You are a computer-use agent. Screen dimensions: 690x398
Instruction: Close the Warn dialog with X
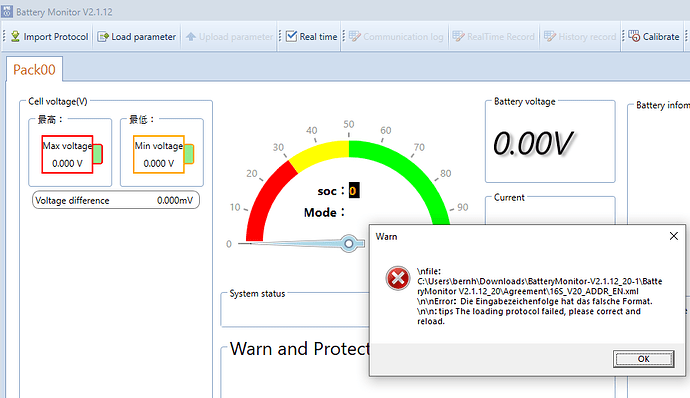tap(673, 236)
